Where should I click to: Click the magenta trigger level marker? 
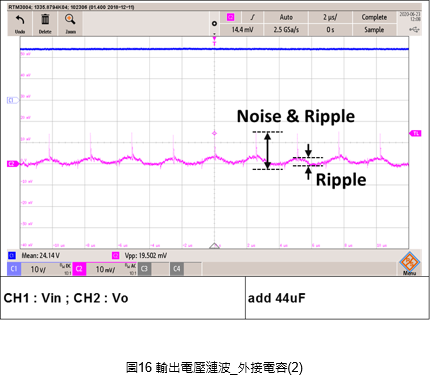415,133
